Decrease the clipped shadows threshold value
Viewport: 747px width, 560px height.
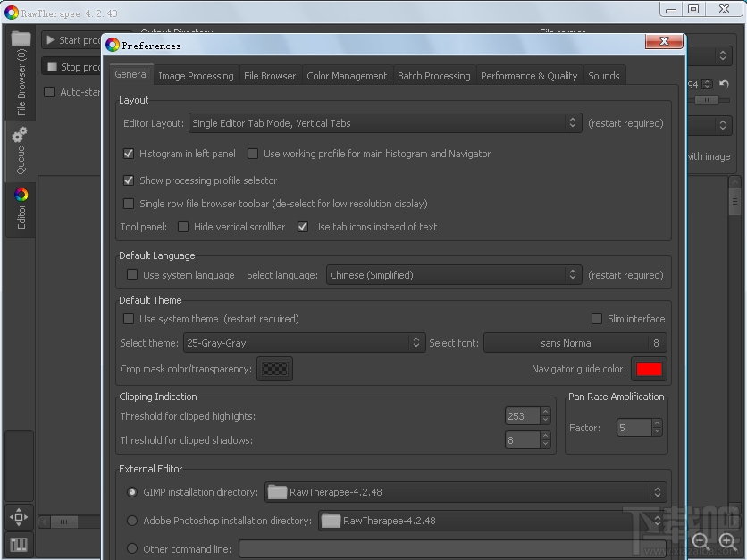tap(545, 445)
